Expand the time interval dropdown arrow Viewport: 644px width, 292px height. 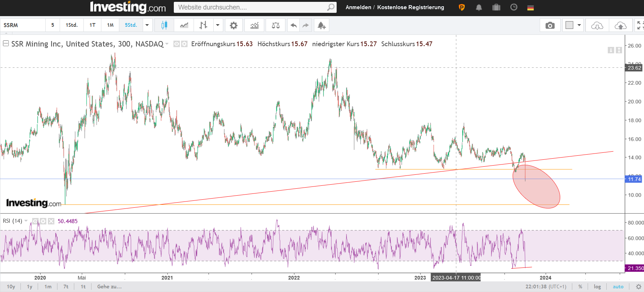[147, 25]
